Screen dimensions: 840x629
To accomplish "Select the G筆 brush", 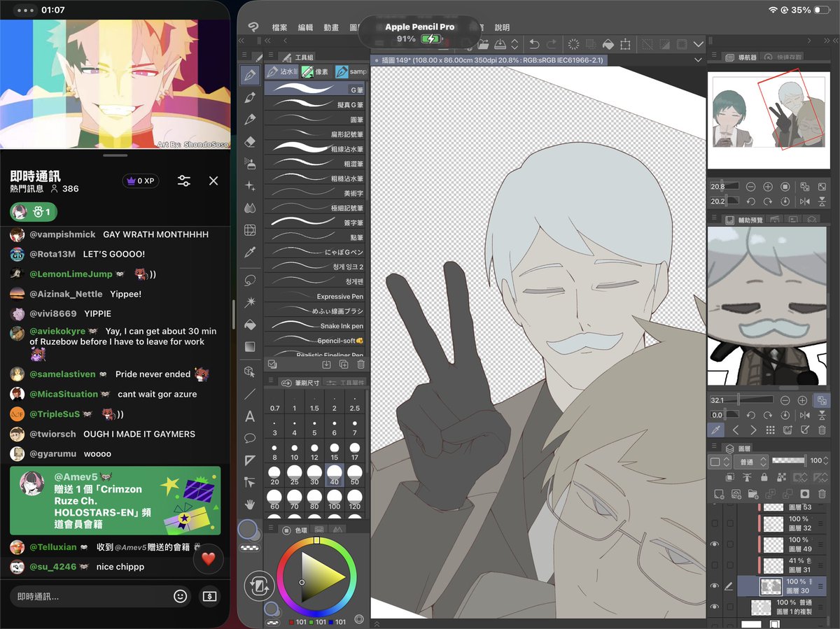I will coord(315,90).
